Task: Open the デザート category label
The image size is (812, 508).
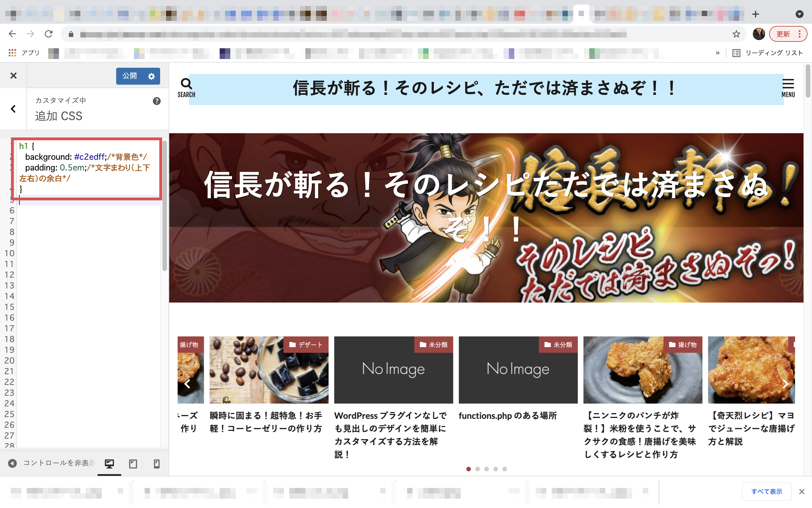Action: (306, 344)
